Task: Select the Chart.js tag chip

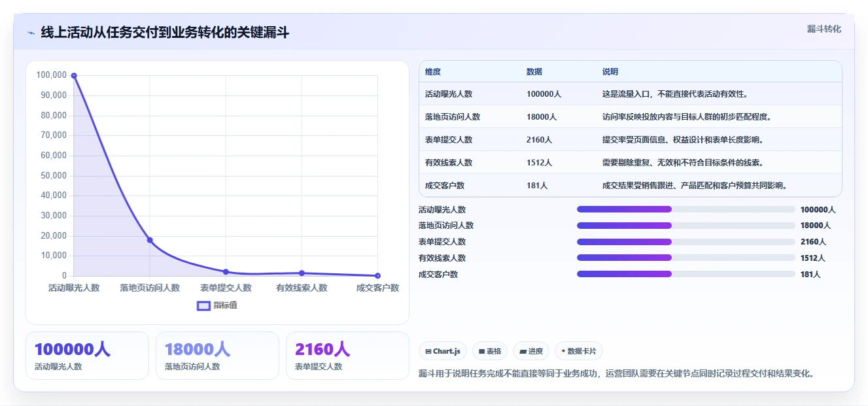Action: coord(443,351)
